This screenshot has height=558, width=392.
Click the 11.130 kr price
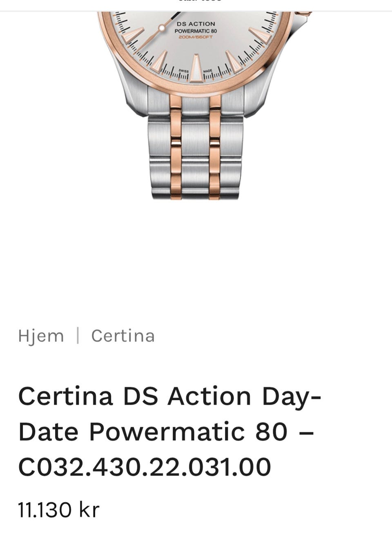tap(59, 510)
